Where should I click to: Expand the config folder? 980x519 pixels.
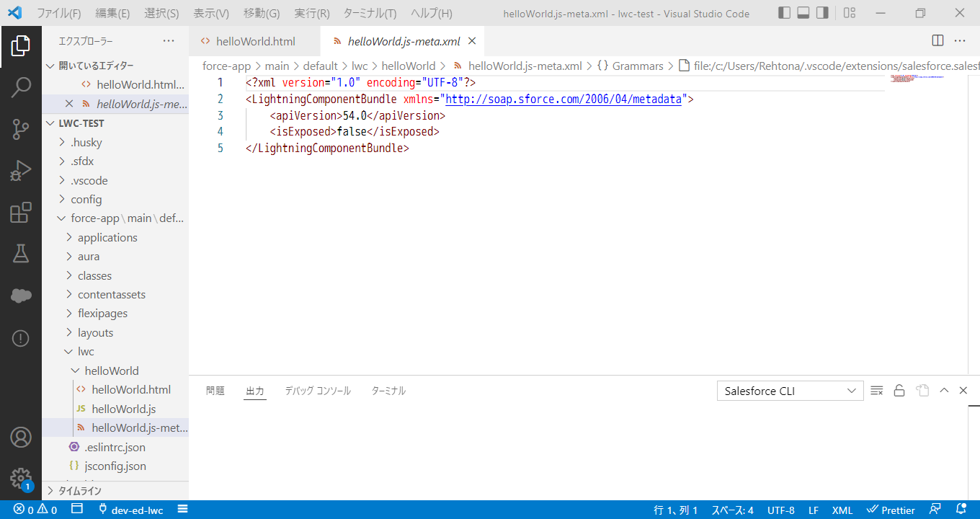115,200
